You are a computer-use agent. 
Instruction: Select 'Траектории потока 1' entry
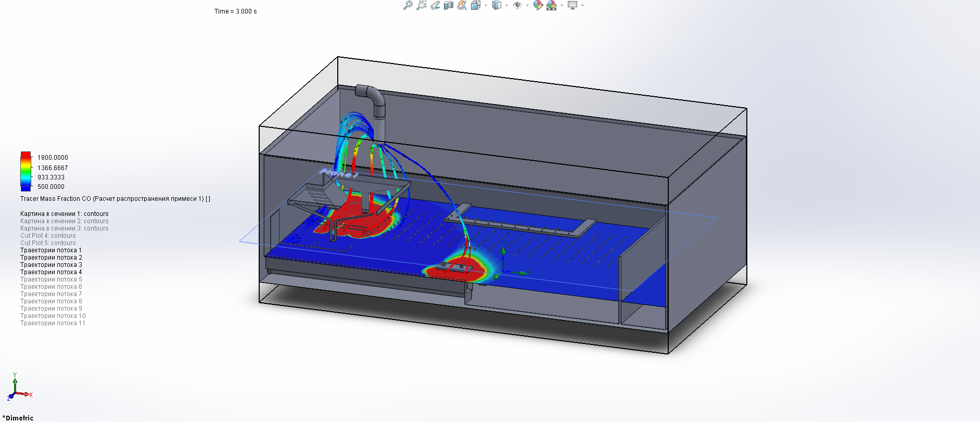point(51,250)
